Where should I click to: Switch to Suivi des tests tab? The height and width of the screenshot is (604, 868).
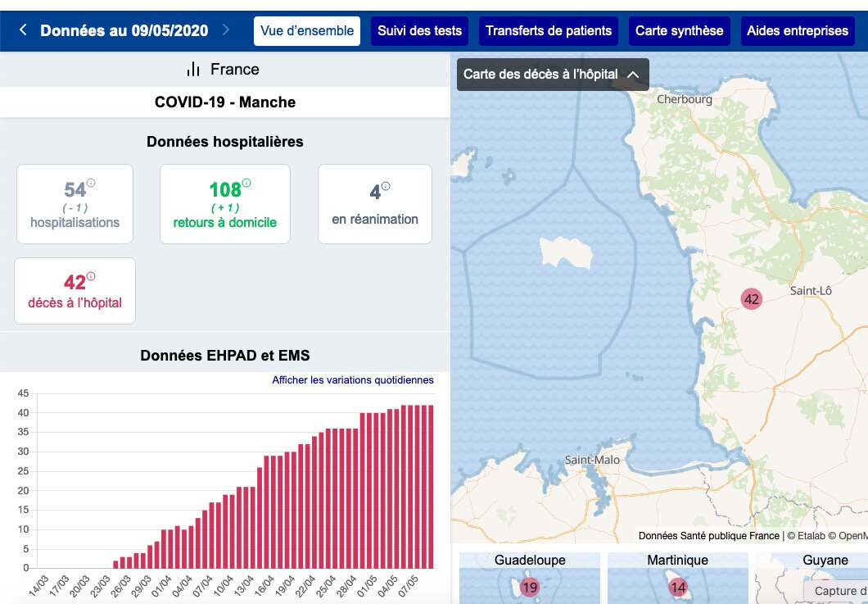pos(419,31)
